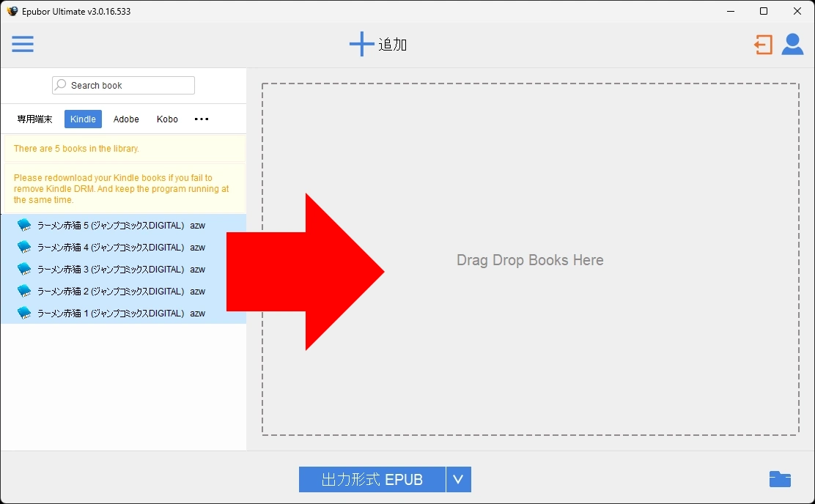The width and height of the screenshot is (815, 504).
Task: Open the Kobo tab
Action: pos(167,119)
